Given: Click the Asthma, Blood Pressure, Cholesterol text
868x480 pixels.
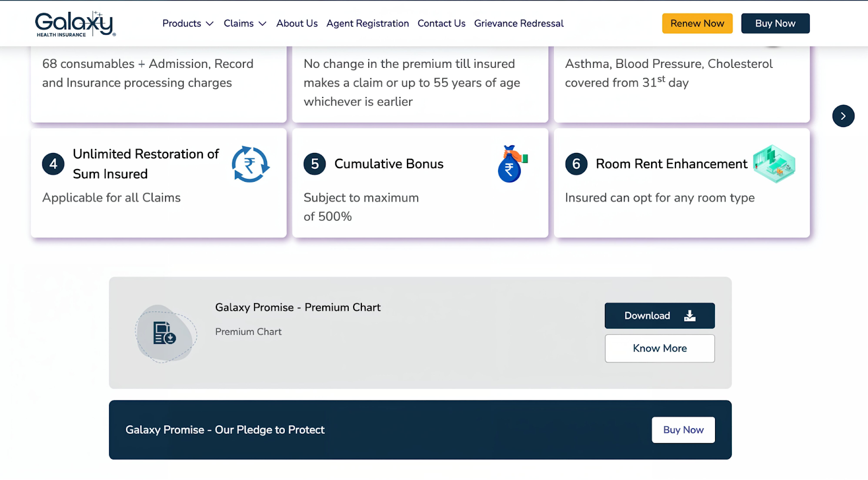Looking at the screenshot, I should click(669, 73).
